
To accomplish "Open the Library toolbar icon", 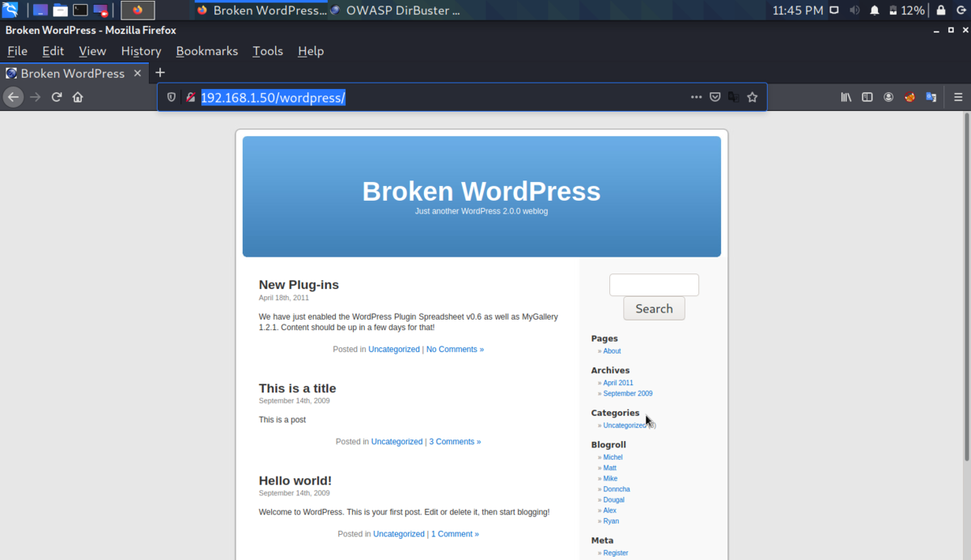I will [x=846, y=97].
